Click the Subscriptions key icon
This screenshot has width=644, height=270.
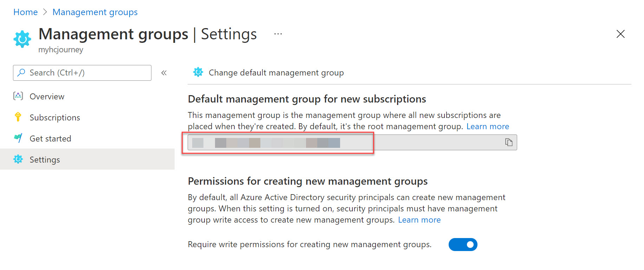[x=18, y=117]
